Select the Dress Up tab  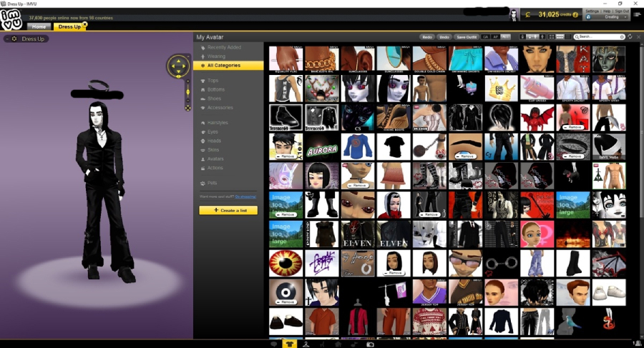pyautogui.click(x=69, y=26)
